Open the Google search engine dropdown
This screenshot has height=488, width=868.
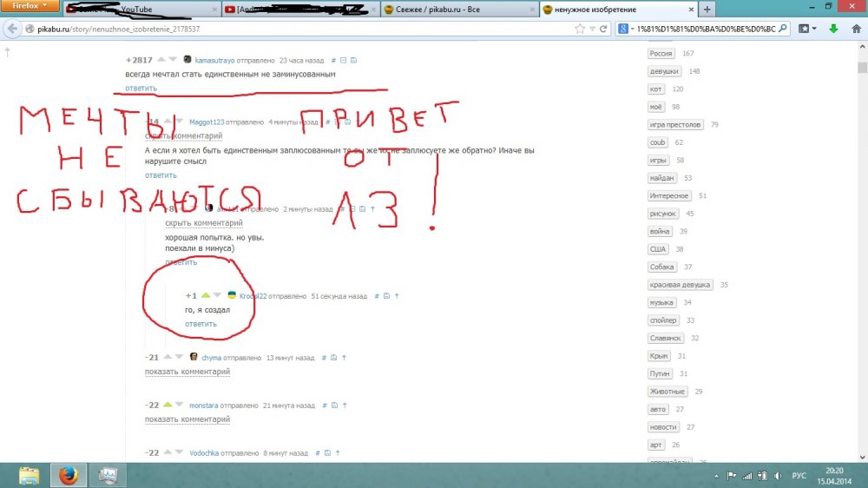pyautogui.click(x=627, y=29)
